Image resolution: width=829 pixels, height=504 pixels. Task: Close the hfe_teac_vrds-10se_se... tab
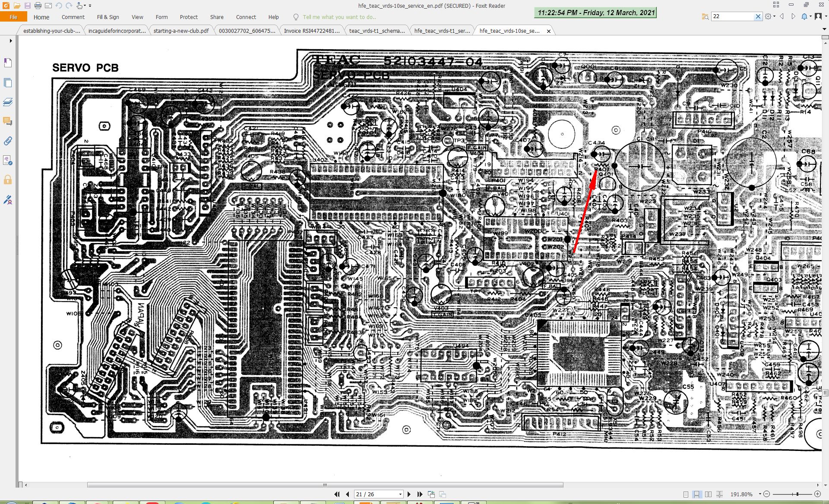pos(549,31)
